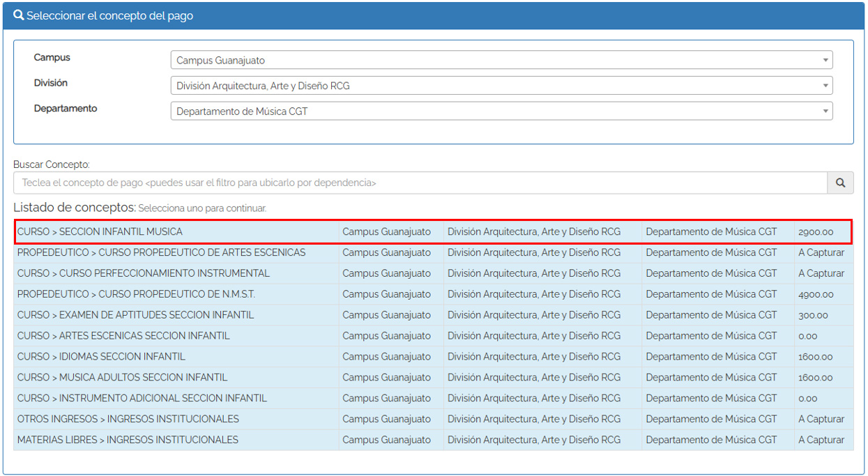
Task: Click the 4900.00 price cell
Action: coord(816,294)
